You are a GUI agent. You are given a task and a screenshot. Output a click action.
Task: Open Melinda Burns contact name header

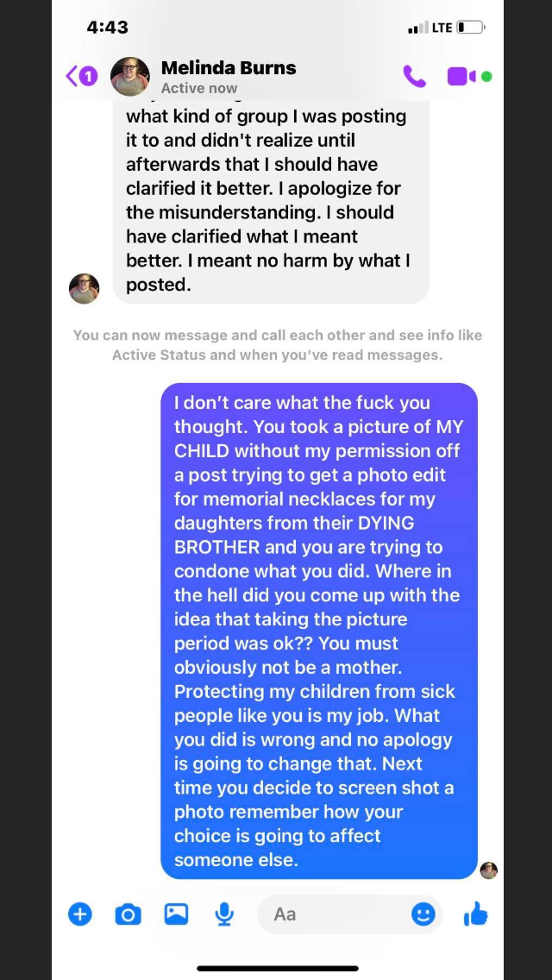tap(229, 67)
